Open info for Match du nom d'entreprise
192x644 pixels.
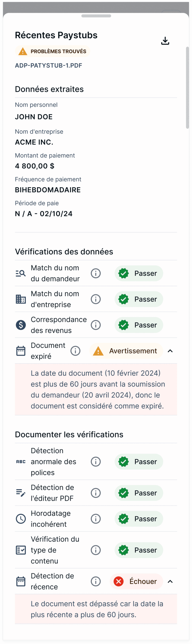[x=96, y=299]
